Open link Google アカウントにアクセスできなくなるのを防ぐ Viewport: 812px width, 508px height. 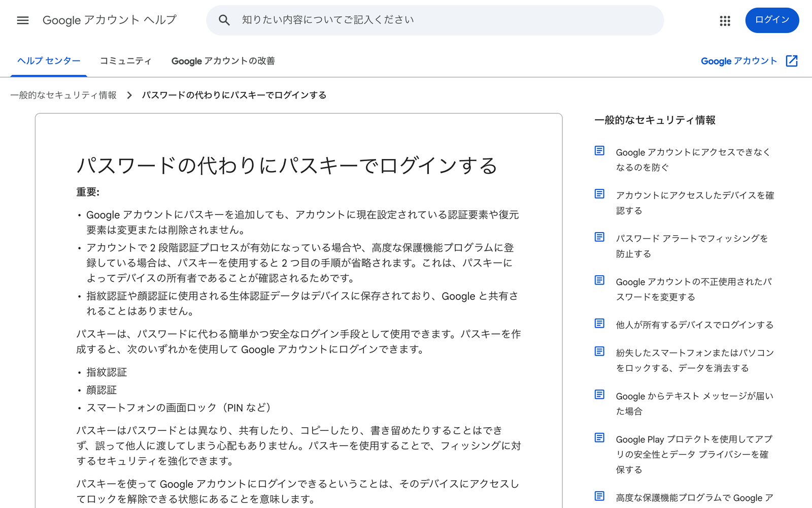tap(693, 160)
